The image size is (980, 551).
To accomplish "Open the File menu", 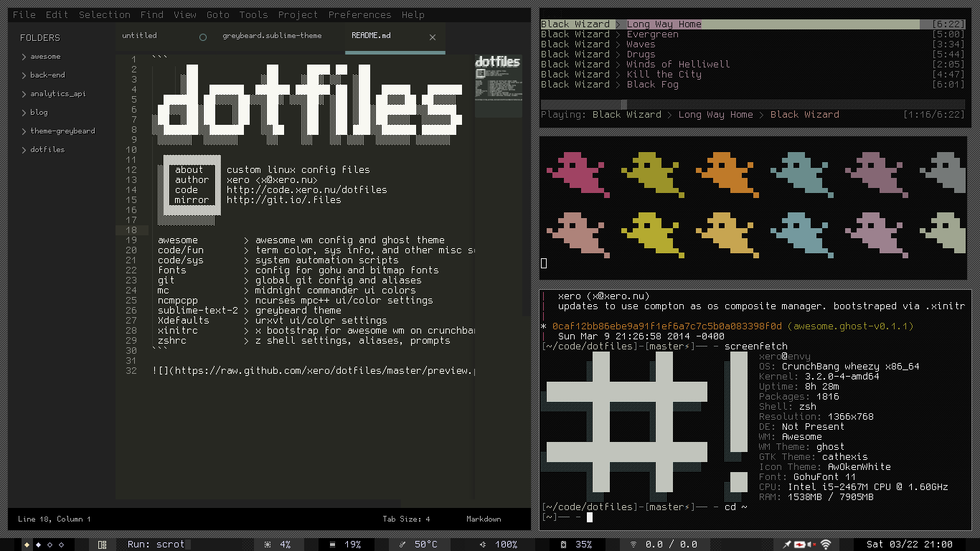I will (24, 14).
